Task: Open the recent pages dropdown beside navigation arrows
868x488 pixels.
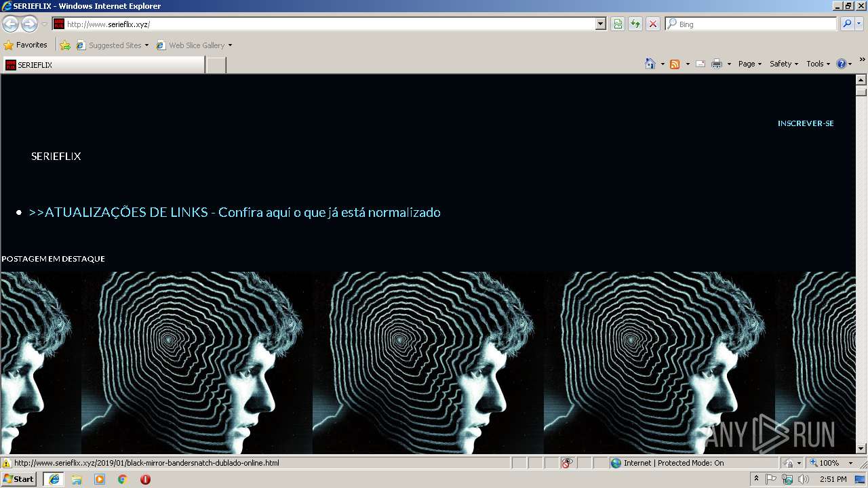Action: pyautogui.click(x=44, y=24)
